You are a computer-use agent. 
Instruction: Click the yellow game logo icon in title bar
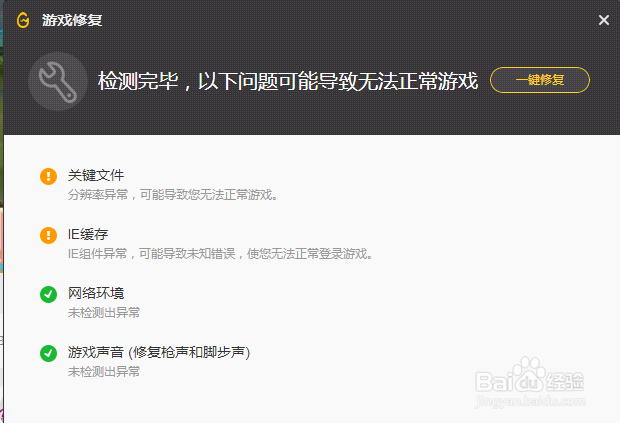point(23,20)
